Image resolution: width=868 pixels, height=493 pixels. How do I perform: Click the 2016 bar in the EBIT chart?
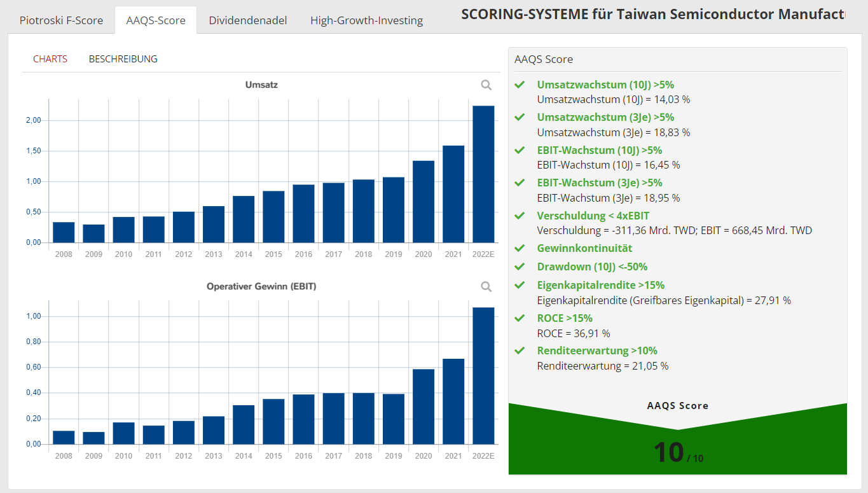(x=303, y=419)
